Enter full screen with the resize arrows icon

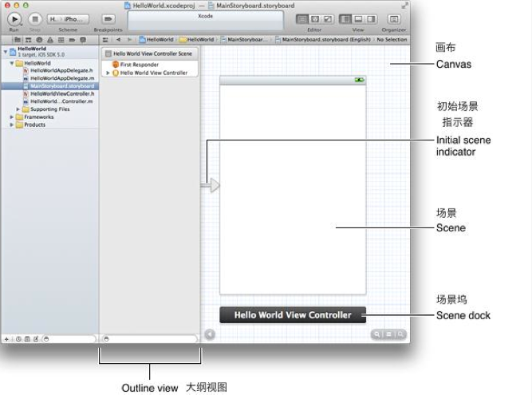(x=404, y=6)
